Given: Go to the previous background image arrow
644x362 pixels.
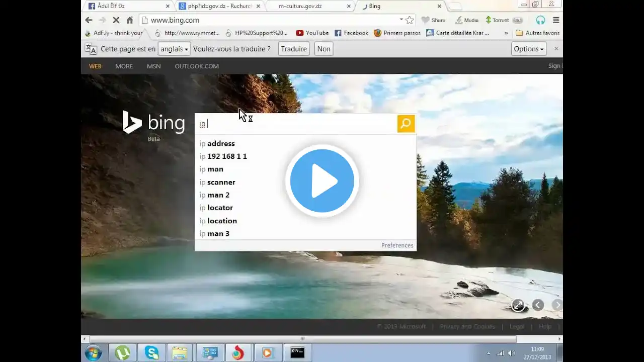Looking at the screenshot, I should 538,305.
